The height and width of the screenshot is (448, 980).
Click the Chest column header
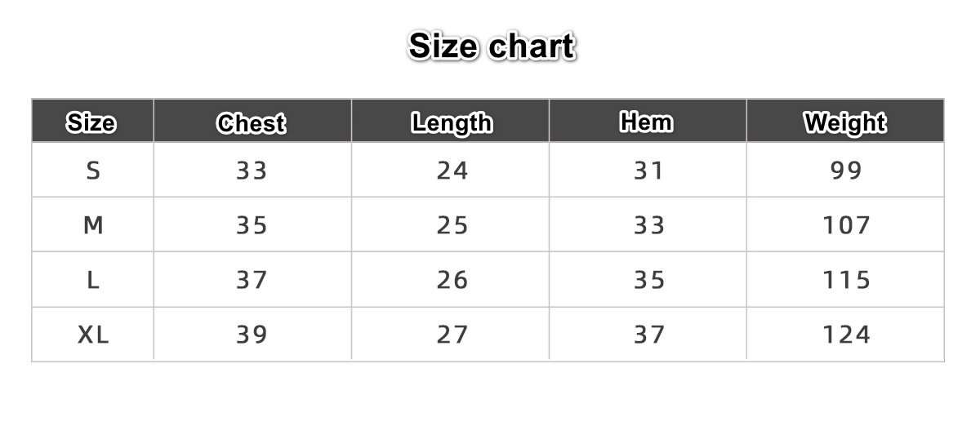coord(252,123)
